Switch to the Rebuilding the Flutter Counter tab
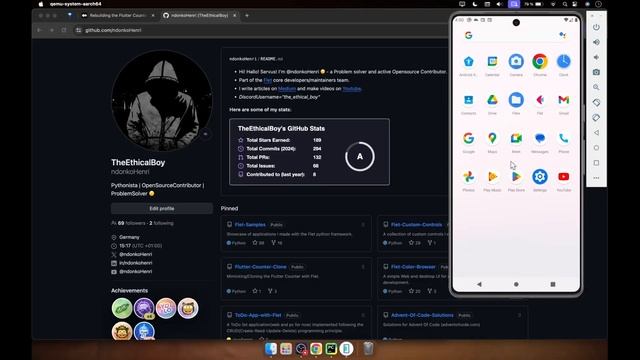 pos(118,16)
